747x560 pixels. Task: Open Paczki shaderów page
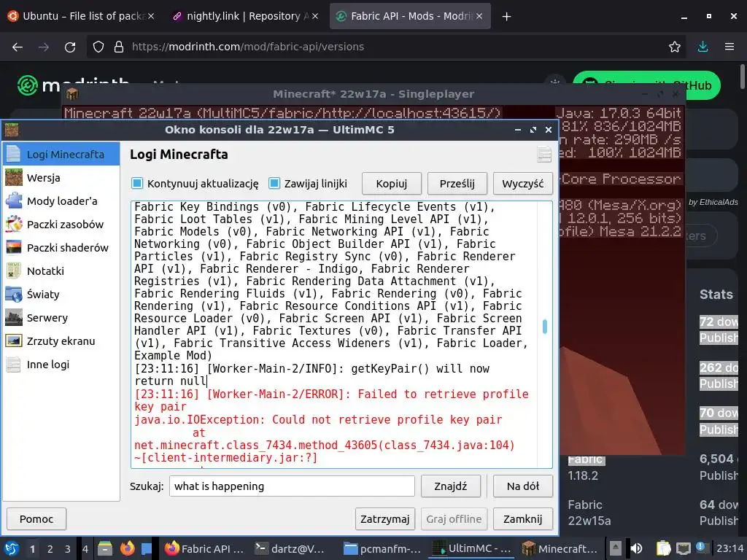point(61,248)
